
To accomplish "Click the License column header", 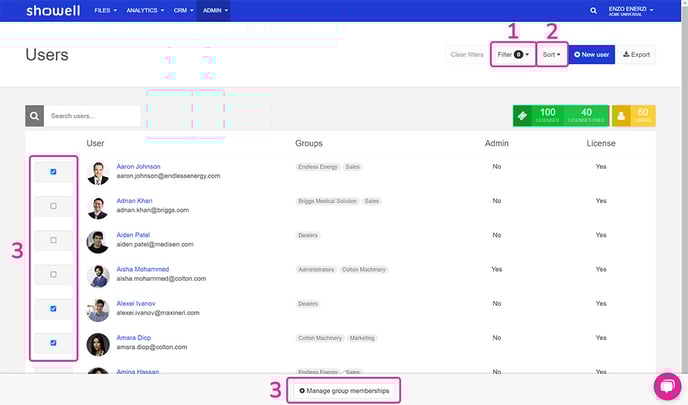I will coord(601,143).
